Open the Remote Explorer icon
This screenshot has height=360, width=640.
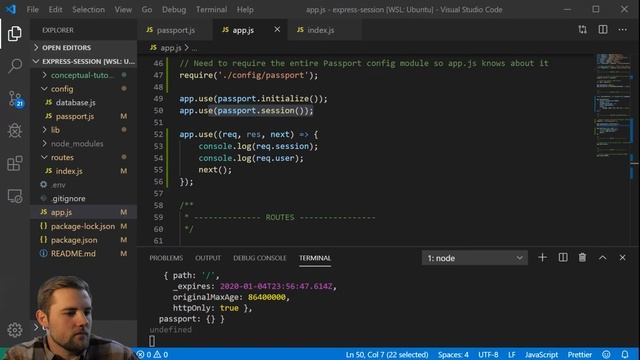point(15,196)
